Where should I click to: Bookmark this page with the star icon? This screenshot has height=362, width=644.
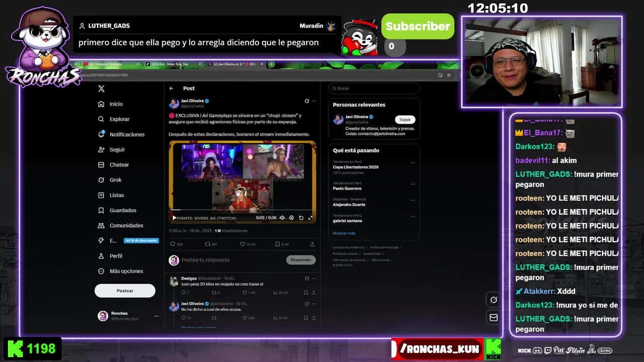(449, 75)
